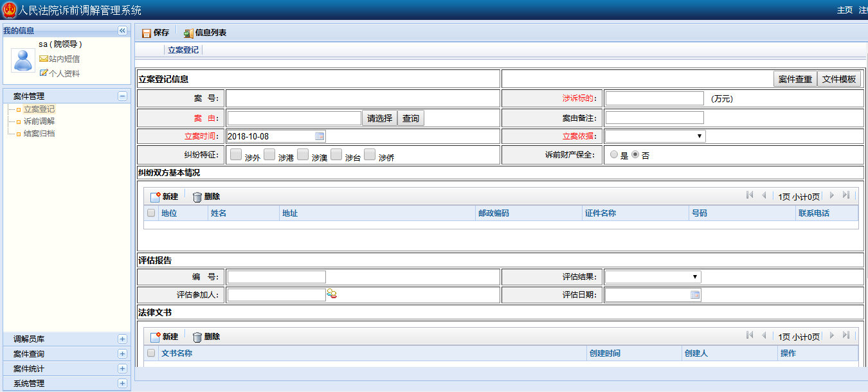
Task: Expand the 调解员库 panel
Action: 122,339
